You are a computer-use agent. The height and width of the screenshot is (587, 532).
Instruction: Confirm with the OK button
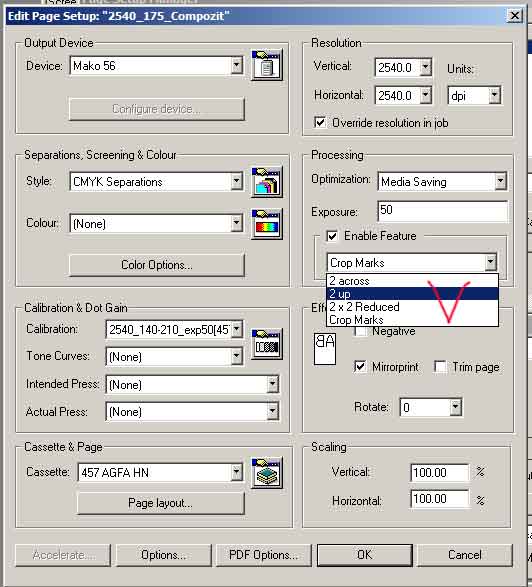pos(365,555)
